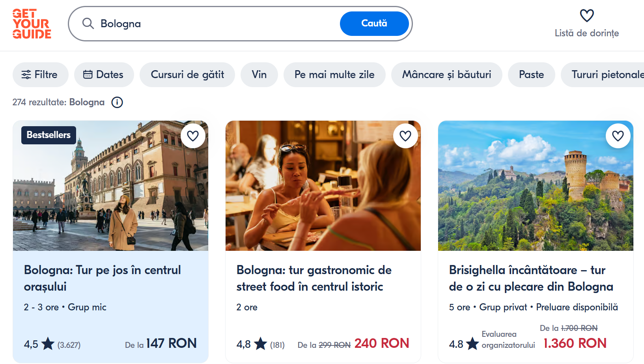644x364 pixels.
Task: Favorite the street food tour card
Action: pos(405,136)
